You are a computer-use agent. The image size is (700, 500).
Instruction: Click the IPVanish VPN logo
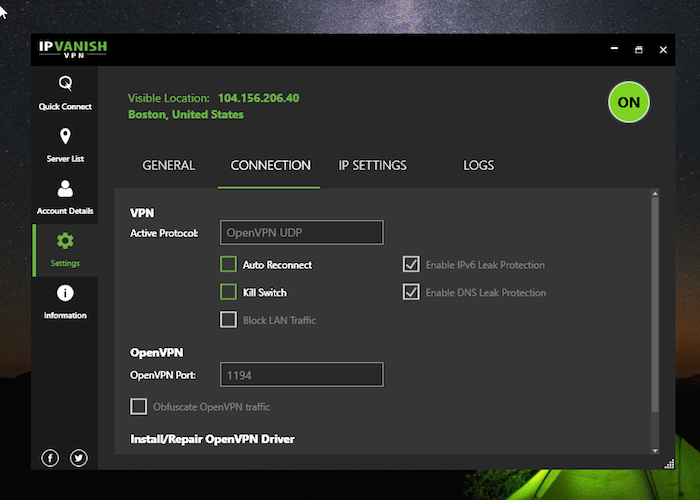point(73,49)
